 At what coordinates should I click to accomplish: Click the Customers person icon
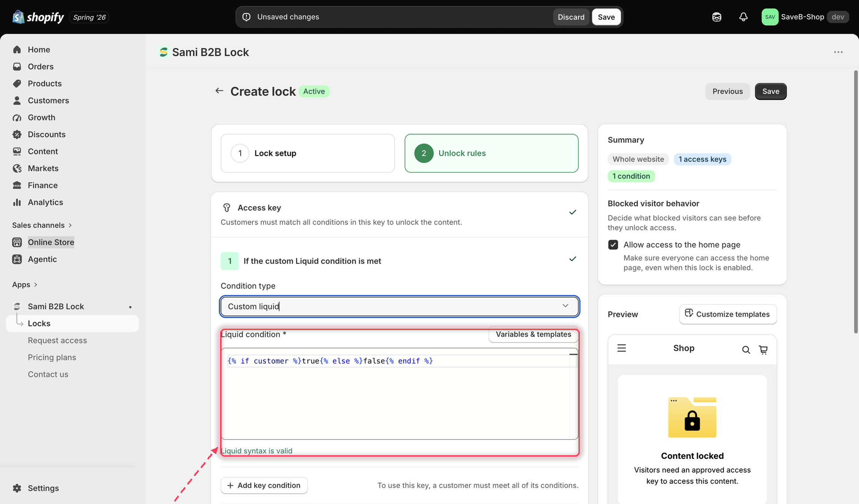(17, 101)
